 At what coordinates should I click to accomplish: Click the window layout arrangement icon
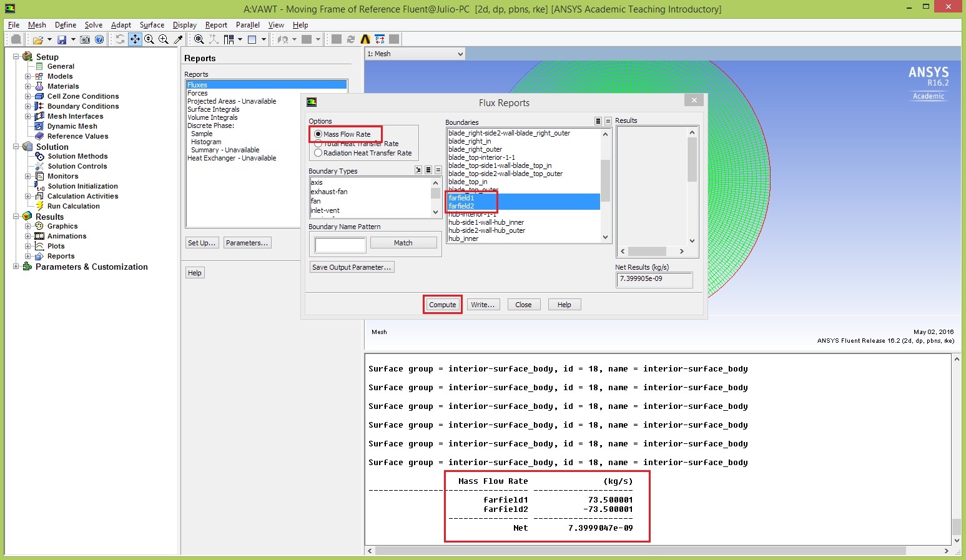click(229, 39)
